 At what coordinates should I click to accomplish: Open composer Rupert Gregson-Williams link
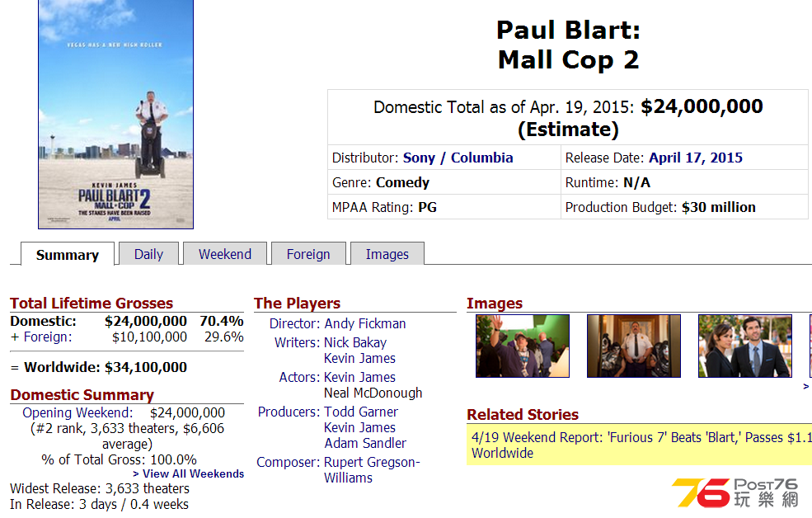tap(372, 470)
